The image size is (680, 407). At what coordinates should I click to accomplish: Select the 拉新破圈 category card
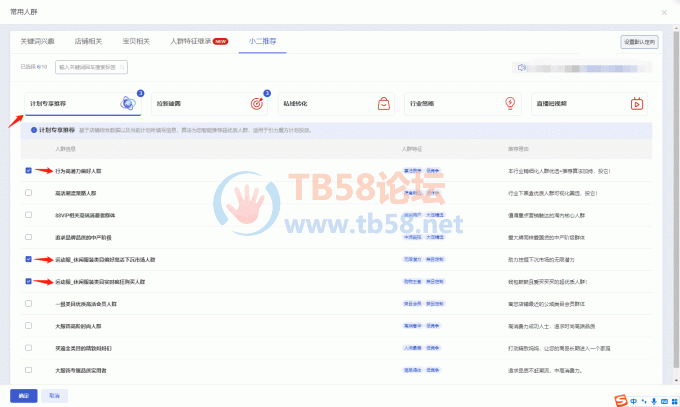point(209,104)
